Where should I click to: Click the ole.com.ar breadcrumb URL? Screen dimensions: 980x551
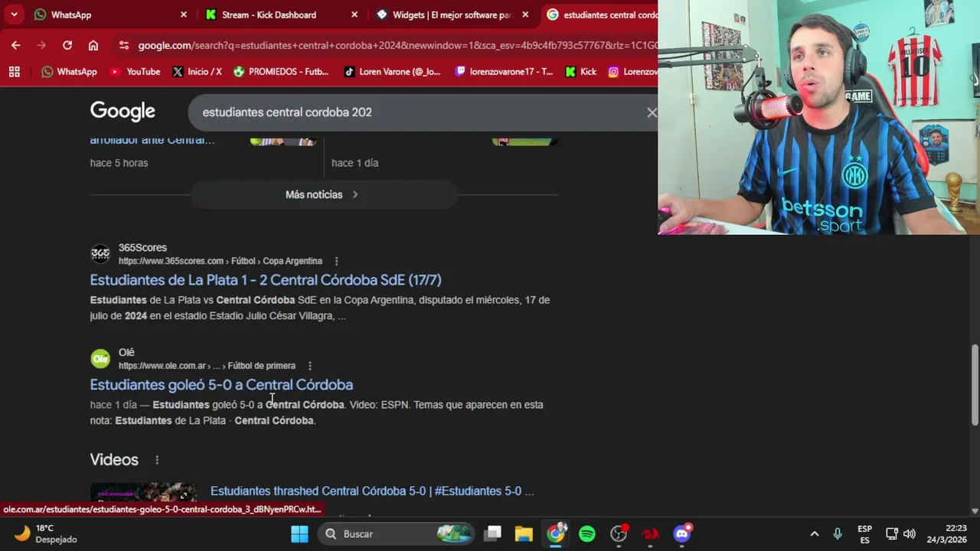(x=207, y=366)
